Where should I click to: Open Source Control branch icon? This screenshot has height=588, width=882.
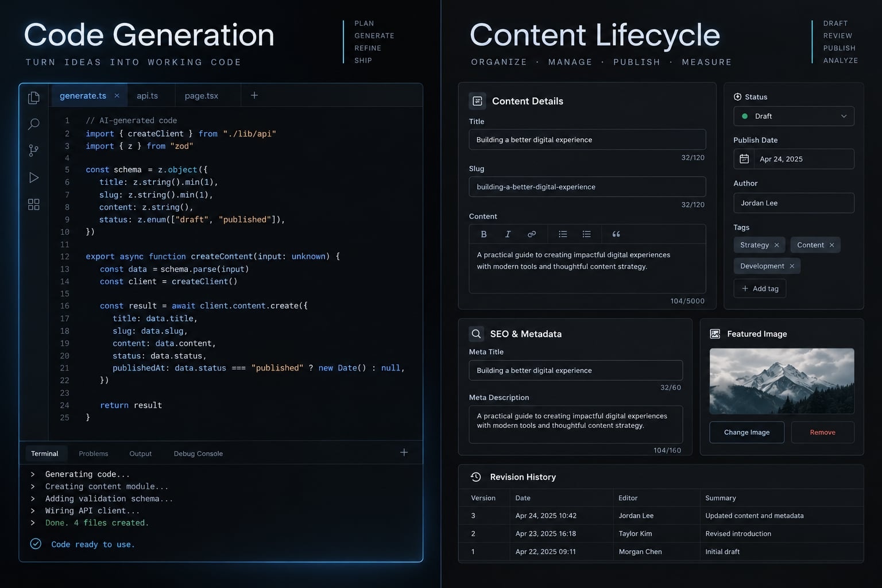(x=34, y=150)
